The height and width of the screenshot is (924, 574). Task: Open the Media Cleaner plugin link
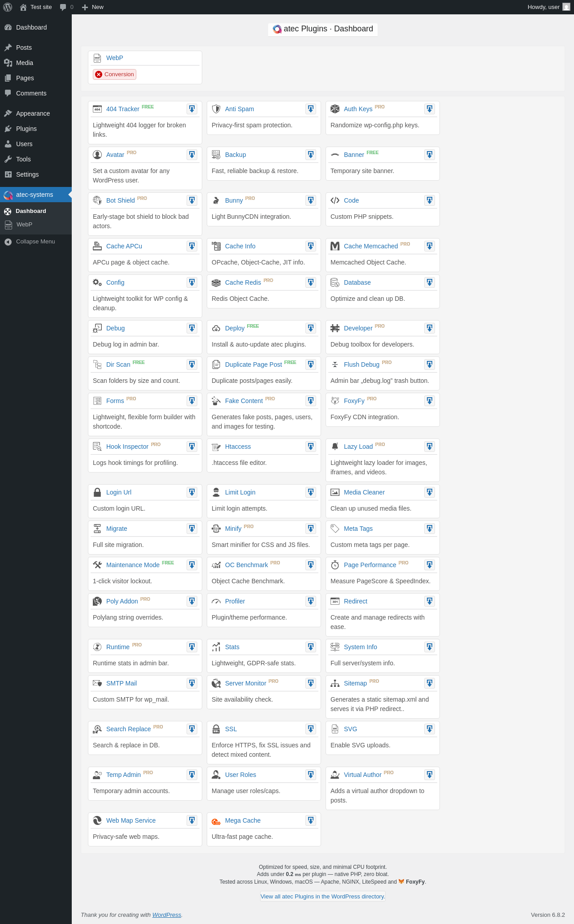(x=364, y=492)
